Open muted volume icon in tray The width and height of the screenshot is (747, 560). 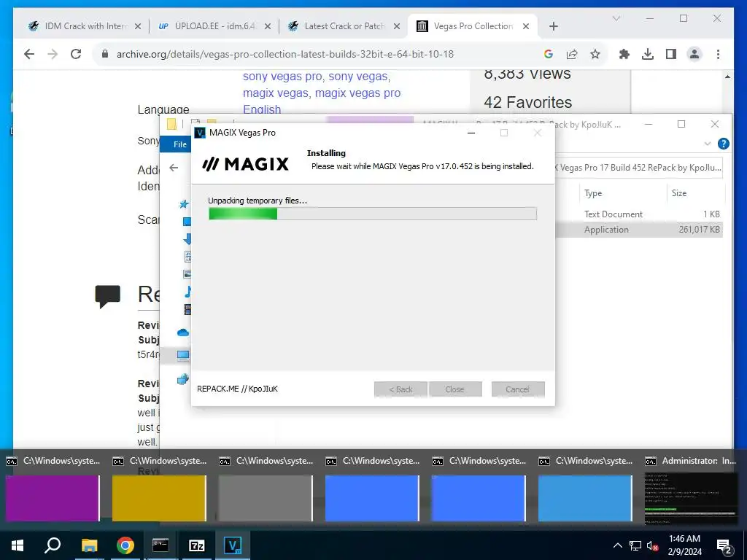[x=653, y=545]
